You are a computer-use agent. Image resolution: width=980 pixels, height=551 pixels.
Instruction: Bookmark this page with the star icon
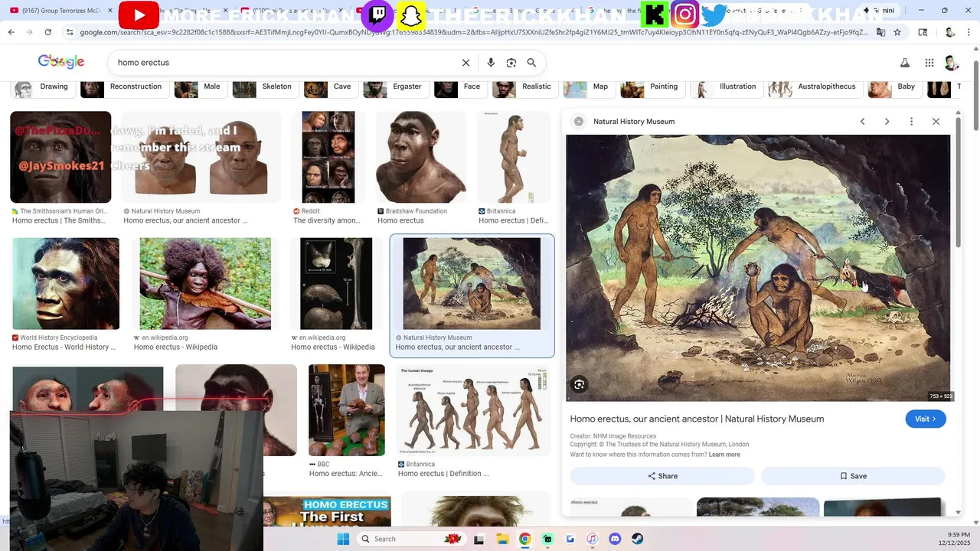897,32
